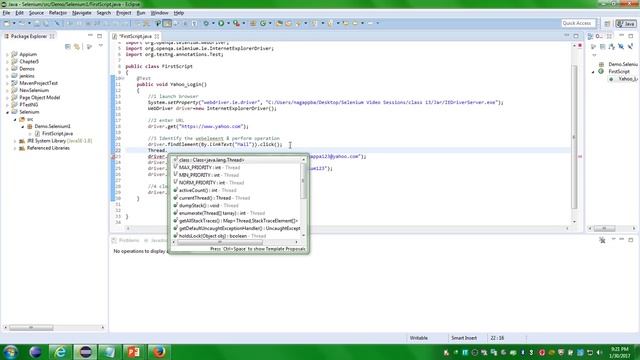Open the Navigate menu
The height and width of the screenshot is (360, 640).
82,13
